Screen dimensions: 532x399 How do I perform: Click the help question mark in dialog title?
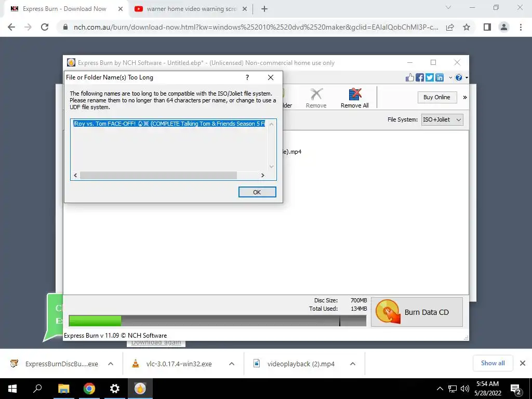(247, 77)
